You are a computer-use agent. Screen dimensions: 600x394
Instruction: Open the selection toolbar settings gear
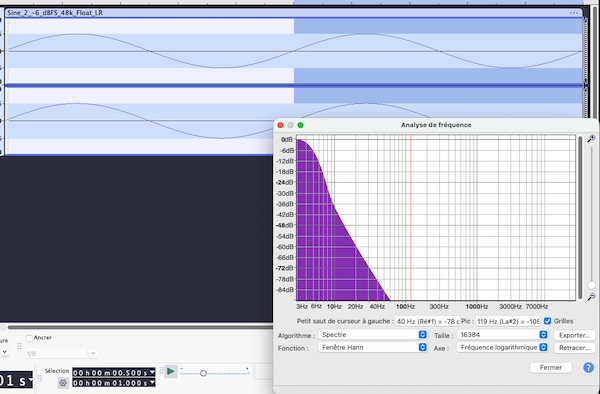click(63, 383)
